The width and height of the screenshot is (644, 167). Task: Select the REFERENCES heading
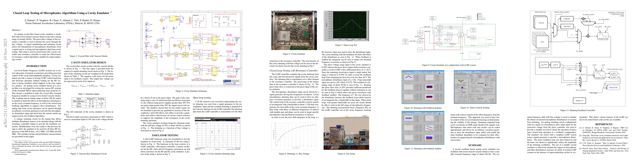tap(604, 124)
